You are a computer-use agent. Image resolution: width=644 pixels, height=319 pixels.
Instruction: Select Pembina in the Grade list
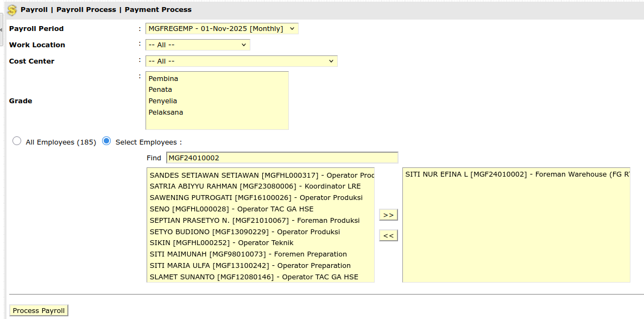click(x=163, y=79)
